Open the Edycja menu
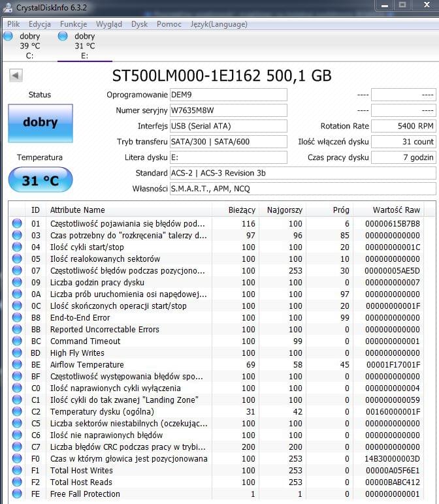The height and width of the screenshot is (504, 439). pyautogui.click(x=40, y=24)
